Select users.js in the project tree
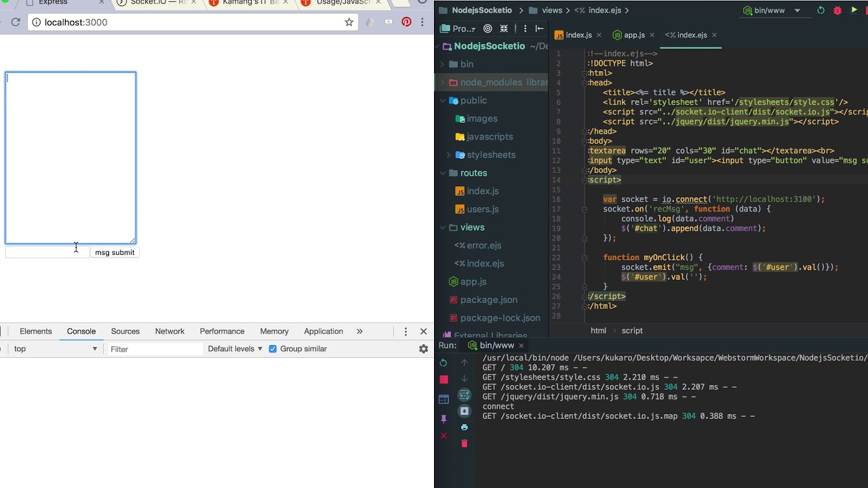 tap(482, 209)
